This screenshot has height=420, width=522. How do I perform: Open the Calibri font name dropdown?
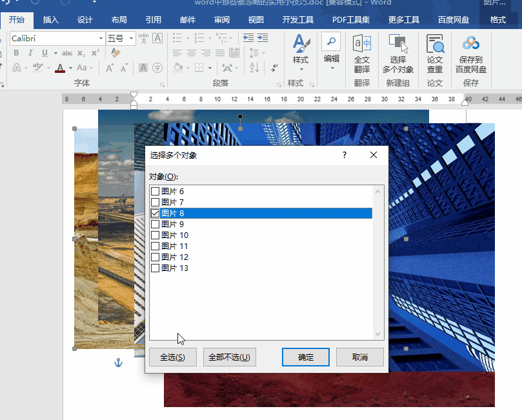pos(101,39)
